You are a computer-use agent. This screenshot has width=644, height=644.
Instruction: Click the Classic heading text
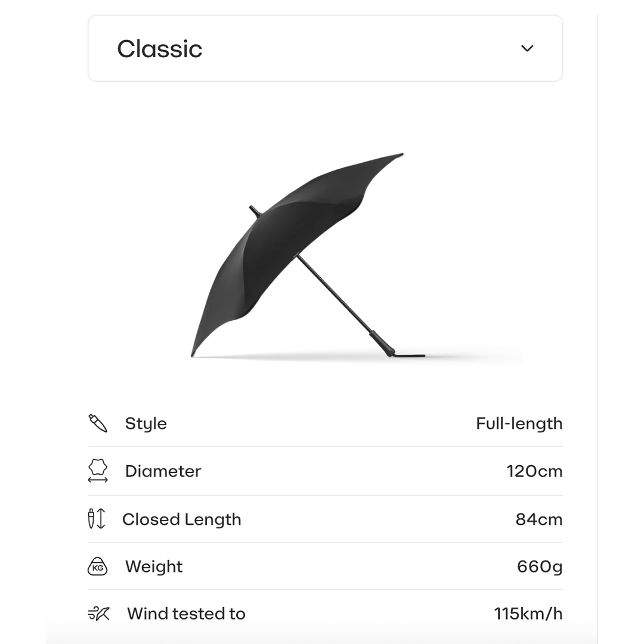coord(160,48)
